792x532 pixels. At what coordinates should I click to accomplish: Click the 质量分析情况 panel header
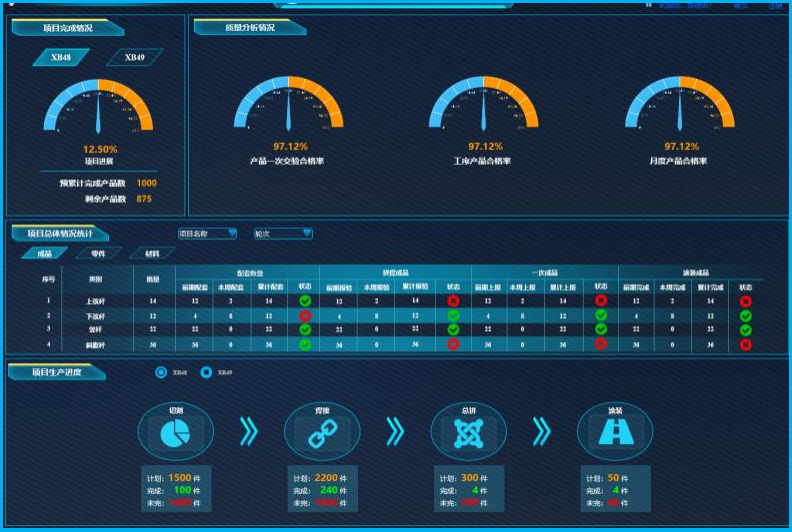tap(250, 28)
